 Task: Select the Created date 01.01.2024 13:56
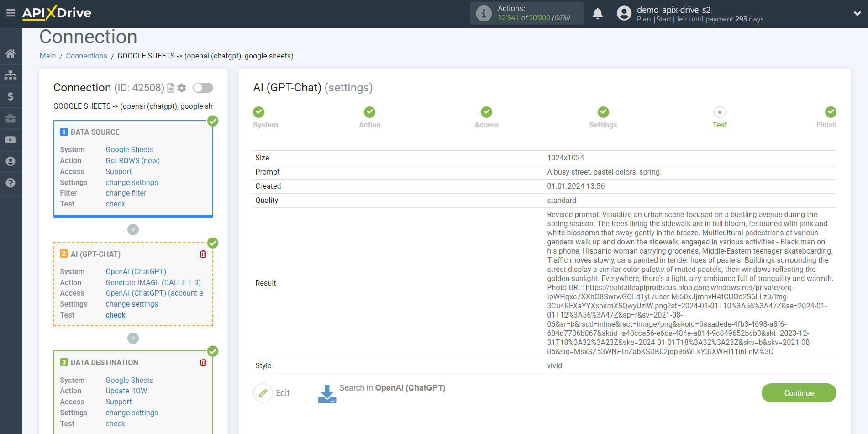pos(575,186)
